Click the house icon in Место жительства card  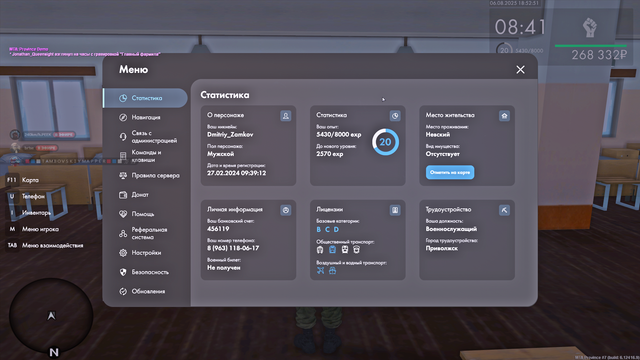pyautogui.click(x=504, y=116)
